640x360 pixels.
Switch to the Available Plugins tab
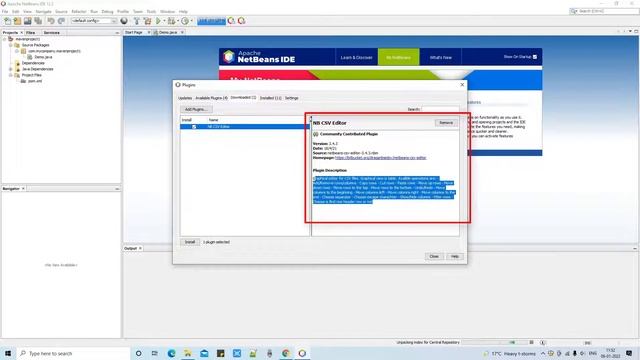tap(211, 98)
